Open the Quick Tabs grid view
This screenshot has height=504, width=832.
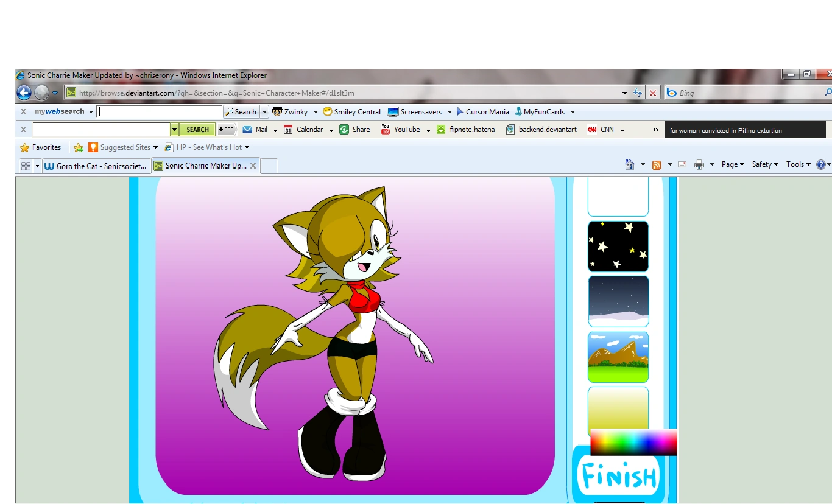pos(26,166)
